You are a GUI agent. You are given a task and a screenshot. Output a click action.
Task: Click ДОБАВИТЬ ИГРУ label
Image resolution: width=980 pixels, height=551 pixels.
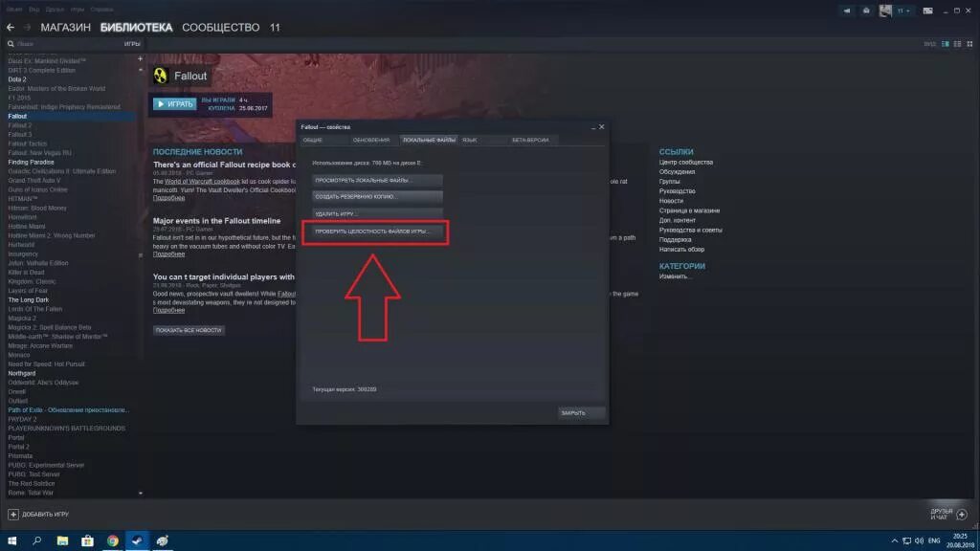click(x=46, y=514)
